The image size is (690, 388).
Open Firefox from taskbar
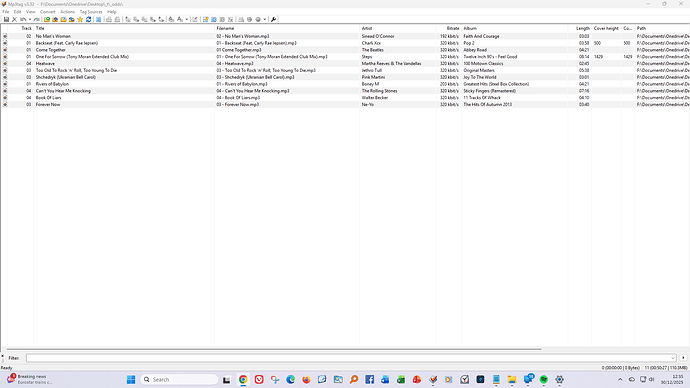306,380
